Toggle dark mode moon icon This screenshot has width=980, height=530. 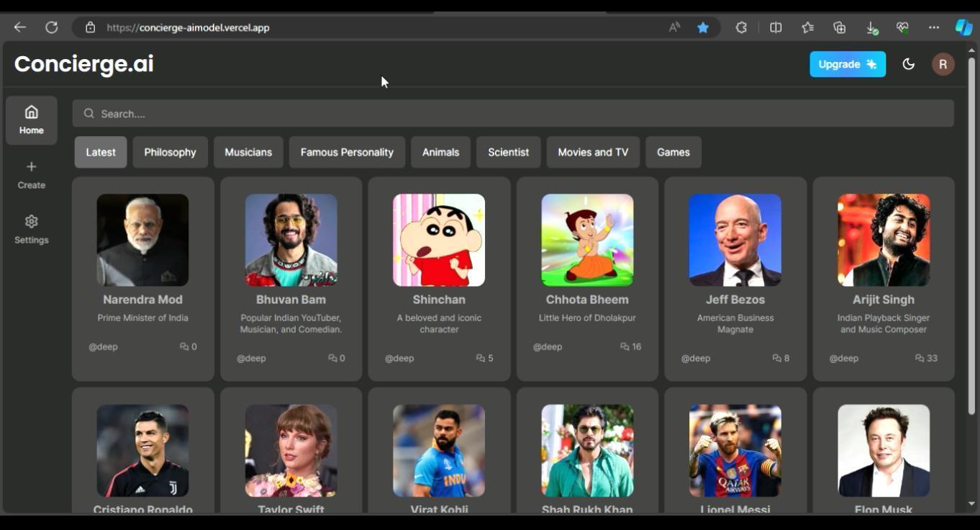909,64
